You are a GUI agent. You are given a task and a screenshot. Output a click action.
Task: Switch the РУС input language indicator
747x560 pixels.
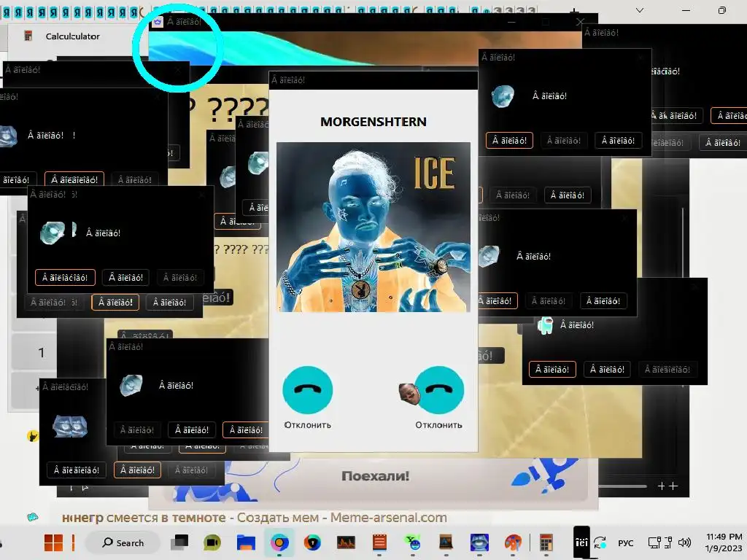pos(625,542)
